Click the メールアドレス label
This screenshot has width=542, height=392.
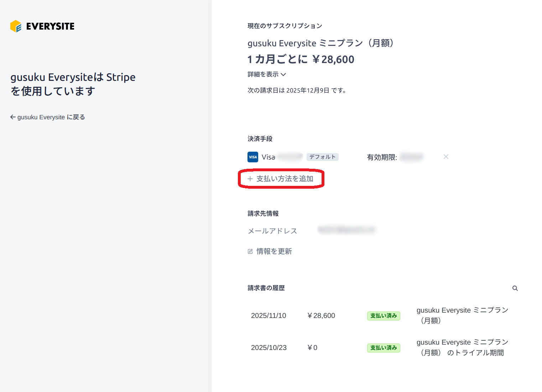[x=272, y=231]
